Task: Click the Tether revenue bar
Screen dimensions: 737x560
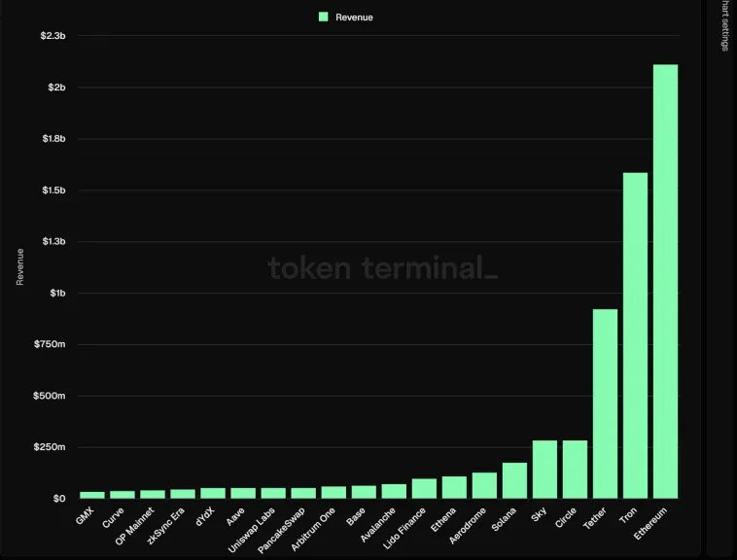Action: 605,403
